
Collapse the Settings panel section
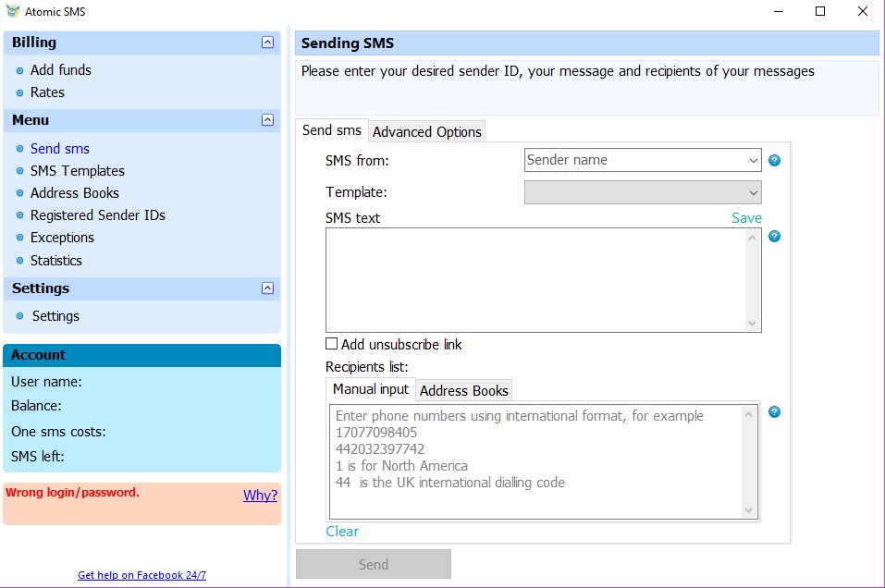pos(267,288)
